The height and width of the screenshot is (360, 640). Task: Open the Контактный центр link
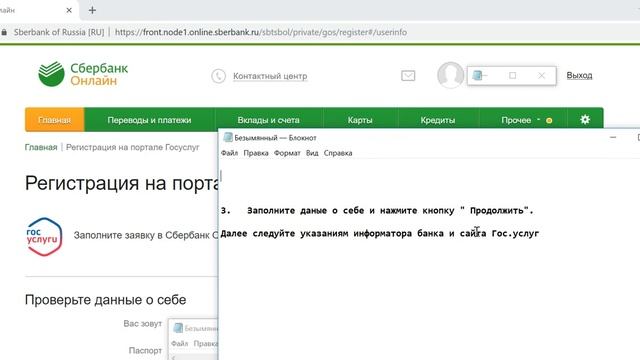click(x=270, y=76)
